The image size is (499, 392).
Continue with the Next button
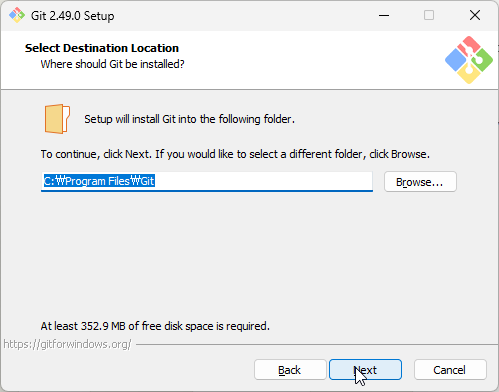tap(365, 370)
